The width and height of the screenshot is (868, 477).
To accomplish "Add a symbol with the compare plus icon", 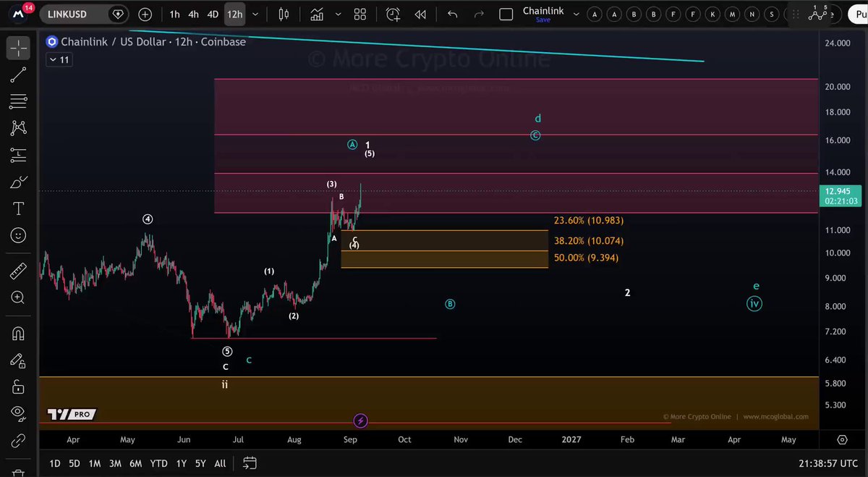I will point(145,14).
